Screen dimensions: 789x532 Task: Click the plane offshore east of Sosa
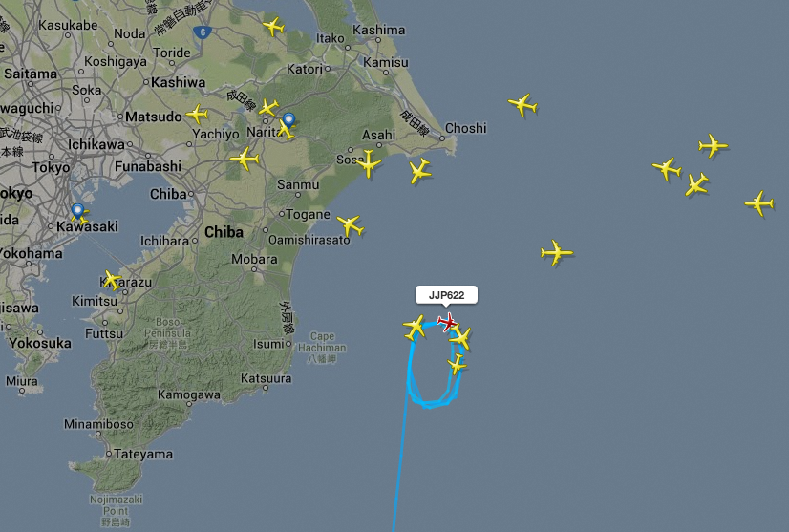click(x=419, y=171)
